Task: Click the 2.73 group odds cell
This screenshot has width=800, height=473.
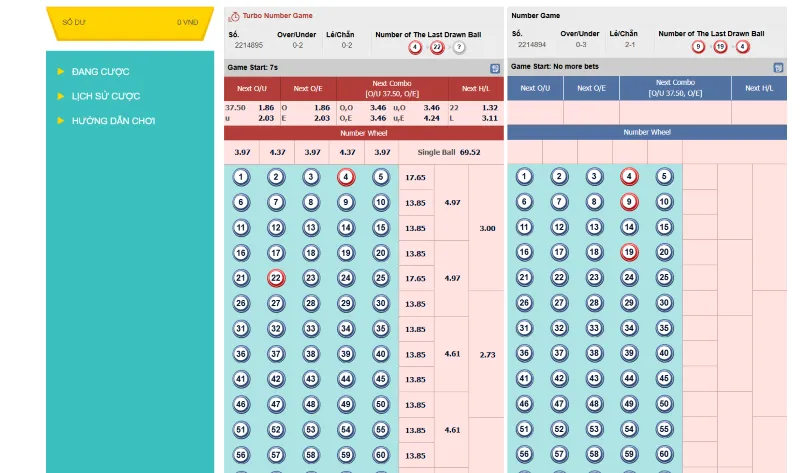Action: tap(487, 354)
